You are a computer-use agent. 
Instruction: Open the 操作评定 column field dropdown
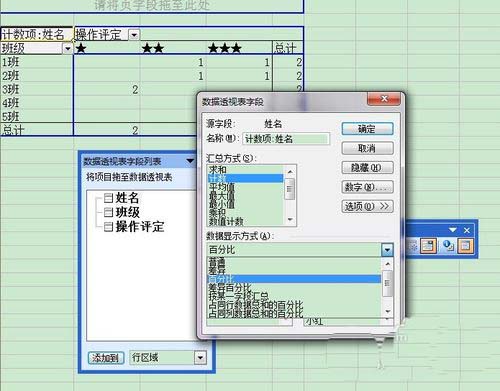click(x=134, y=34)
